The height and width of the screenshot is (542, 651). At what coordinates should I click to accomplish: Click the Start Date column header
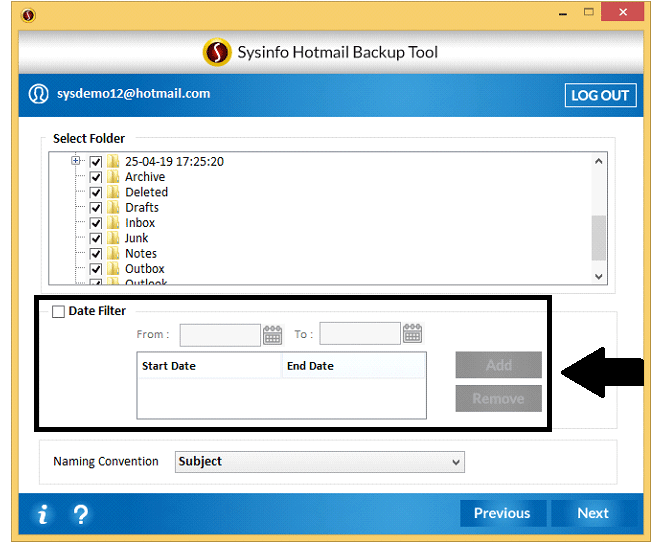click(x=210, y=366)
